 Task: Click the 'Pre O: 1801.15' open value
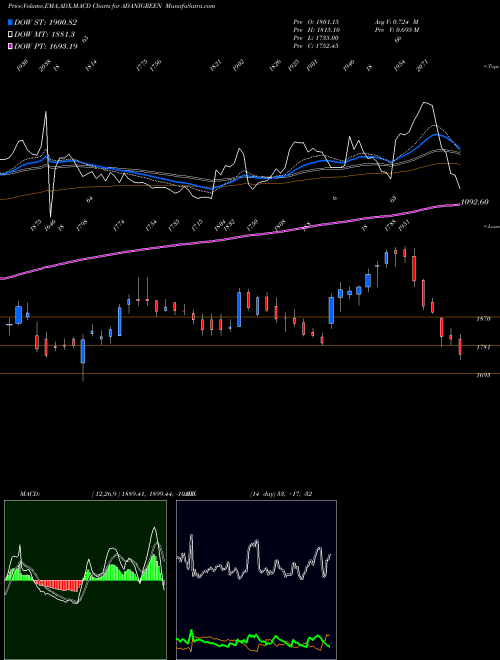point(316,22)
